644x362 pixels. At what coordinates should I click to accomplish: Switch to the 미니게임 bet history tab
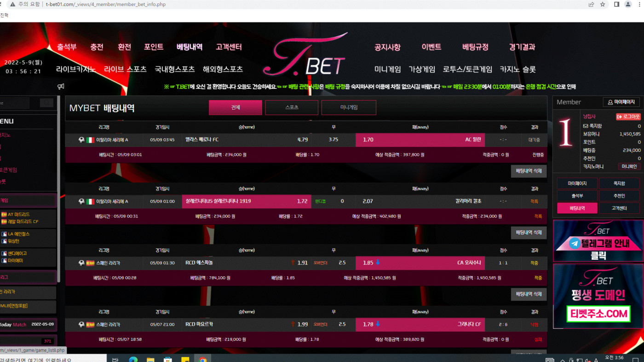pos(349,107)
